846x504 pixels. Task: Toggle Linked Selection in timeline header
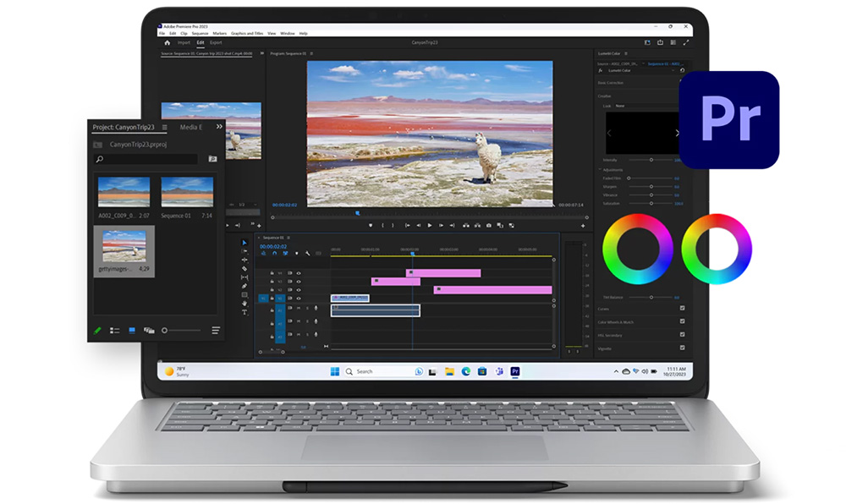click(x=285, y=254)
